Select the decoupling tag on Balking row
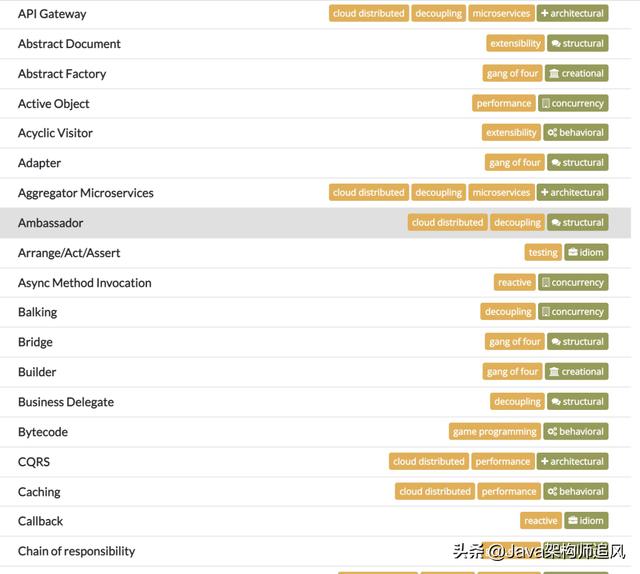Viewport: 640px width, 574px height. click(508, 311)
